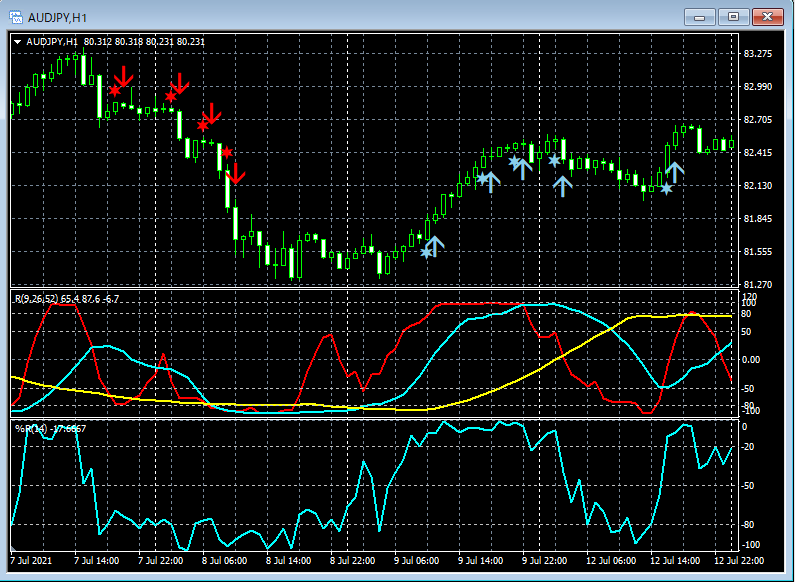
Task: Select the %R(14) indicator label
Action: click(x=50, y=429)
